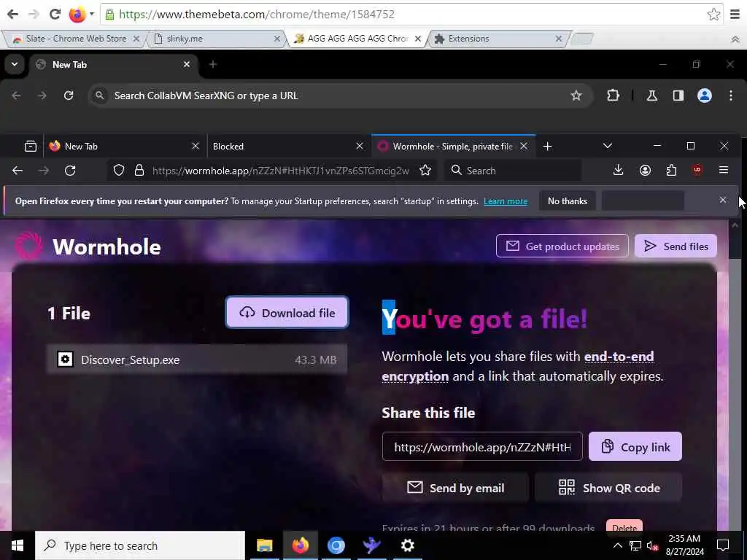Open Firefox account icon
Image resolution: width=747 pixels, height=560 pixels.
coord(645,171)
